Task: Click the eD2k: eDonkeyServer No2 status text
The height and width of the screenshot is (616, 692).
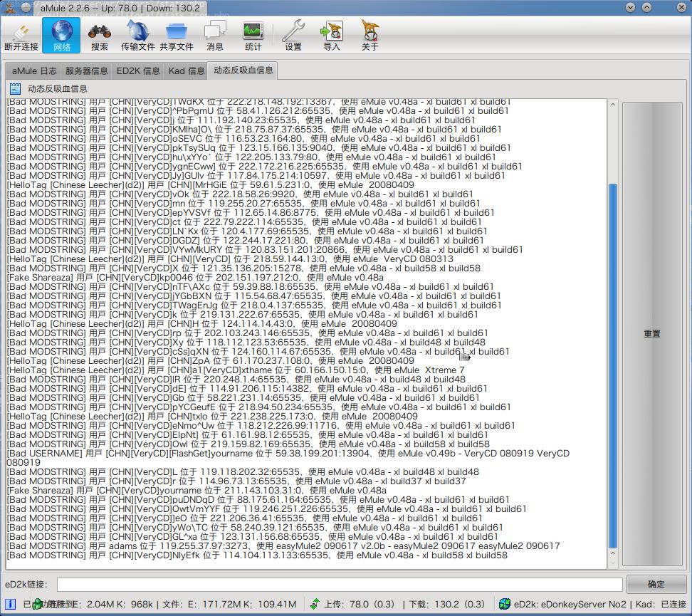Action: point(570,604)
